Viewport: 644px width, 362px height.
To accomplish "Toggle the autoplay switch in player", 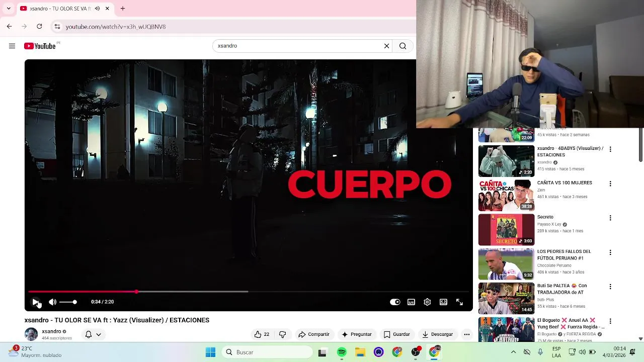I will click(x=395, y=302).
